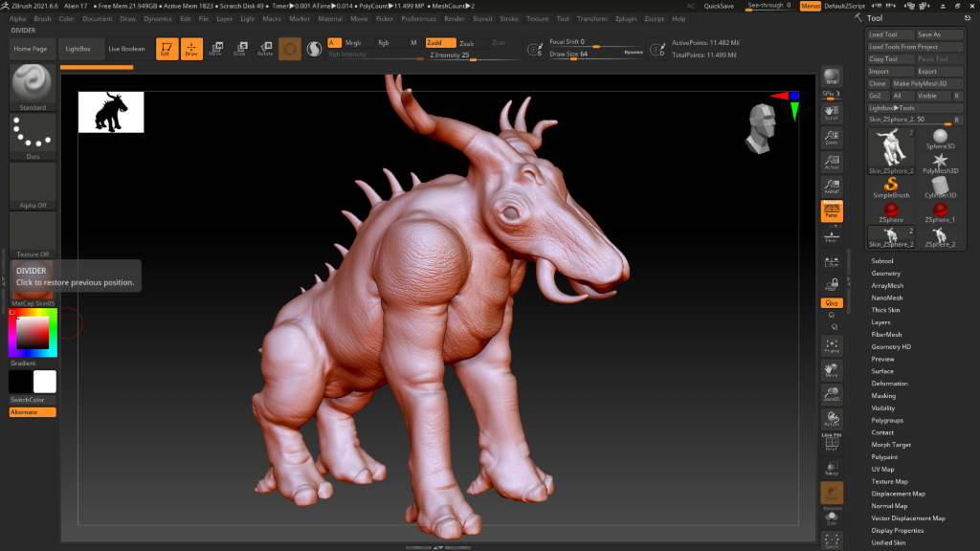Select the Draw mode button
The width and height of the screenshot is (980, 551).
tap(191, 49)
